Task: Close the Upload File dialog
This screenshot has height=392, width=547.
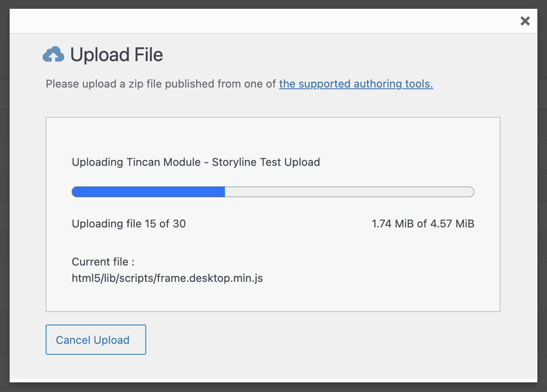Action: point(525,21)
